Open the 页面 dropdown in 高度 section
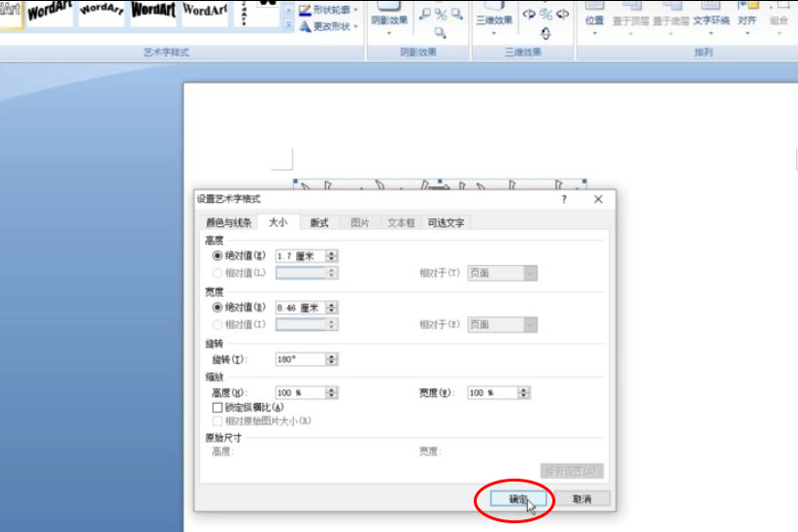Screen dimensions: 798x532 click(502, 273)
